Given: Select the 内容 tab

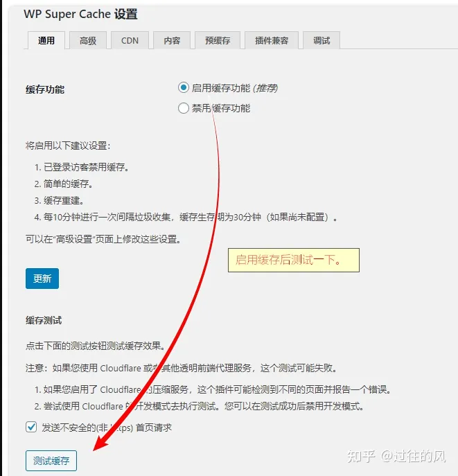Looking at the screenshot, I should pos(172,40).
